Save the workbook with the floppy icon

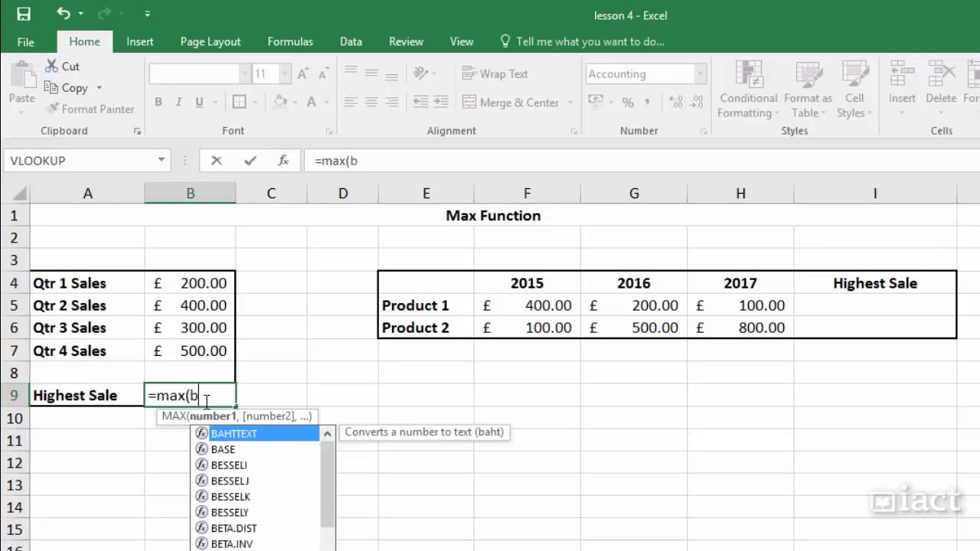24,14
